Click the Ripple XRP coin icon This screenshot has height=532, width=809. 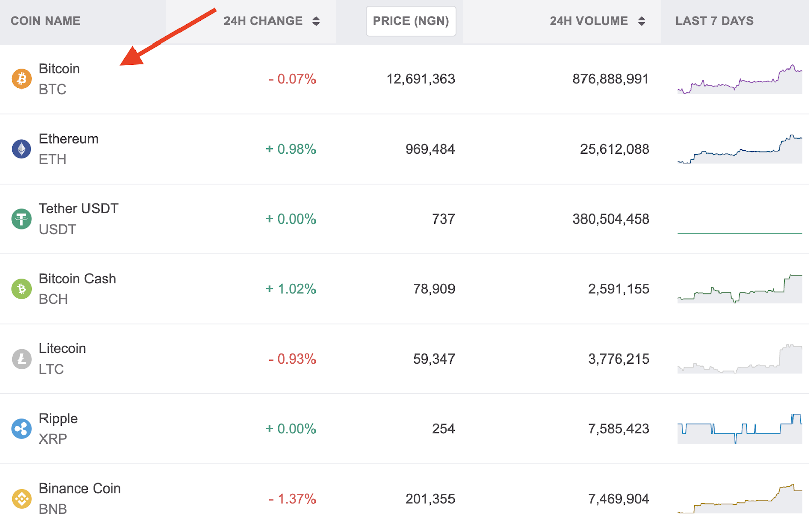22,429
